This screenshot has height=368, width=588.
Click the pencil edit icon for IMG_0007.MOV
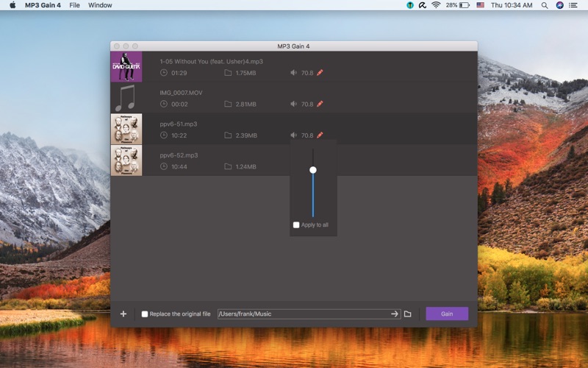(320, 104)
